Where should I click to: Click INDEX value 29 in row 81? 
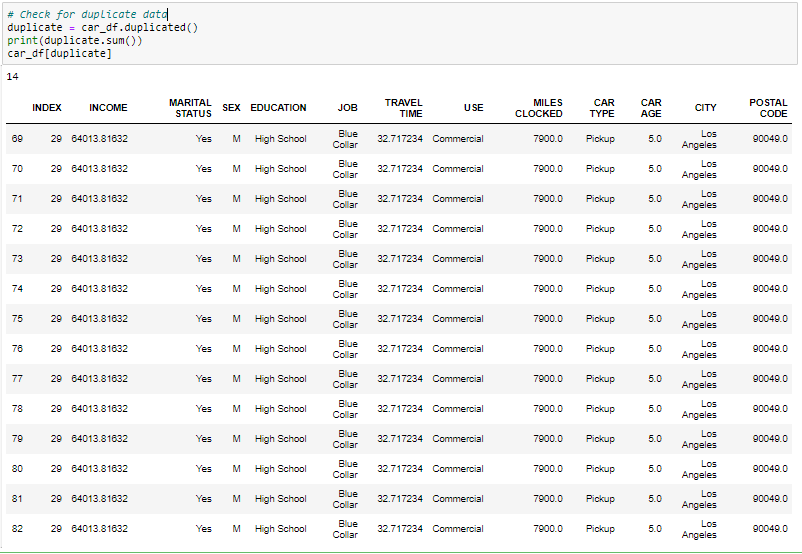point(56,499)
